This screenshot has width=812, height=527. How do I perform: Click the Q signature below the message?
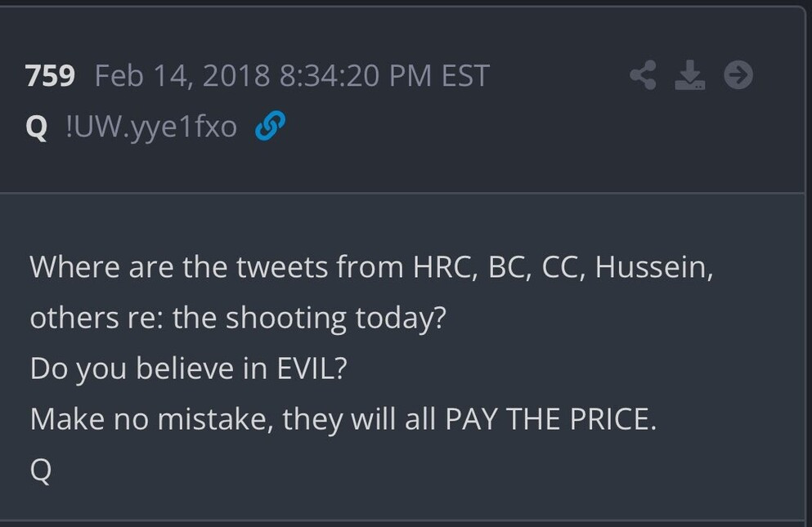point(41,471)
